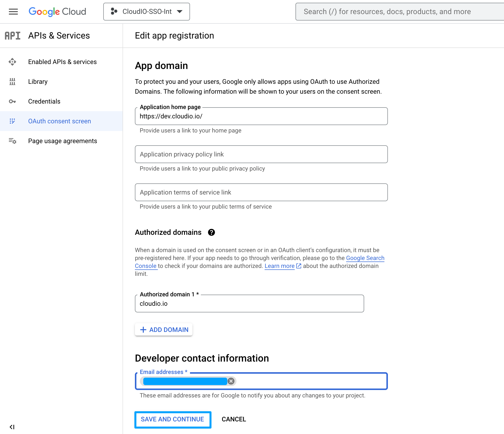The width and height of the screenshot is (504, 434).
Task: Collapse the side navigation panel
Action: (12, 427)
